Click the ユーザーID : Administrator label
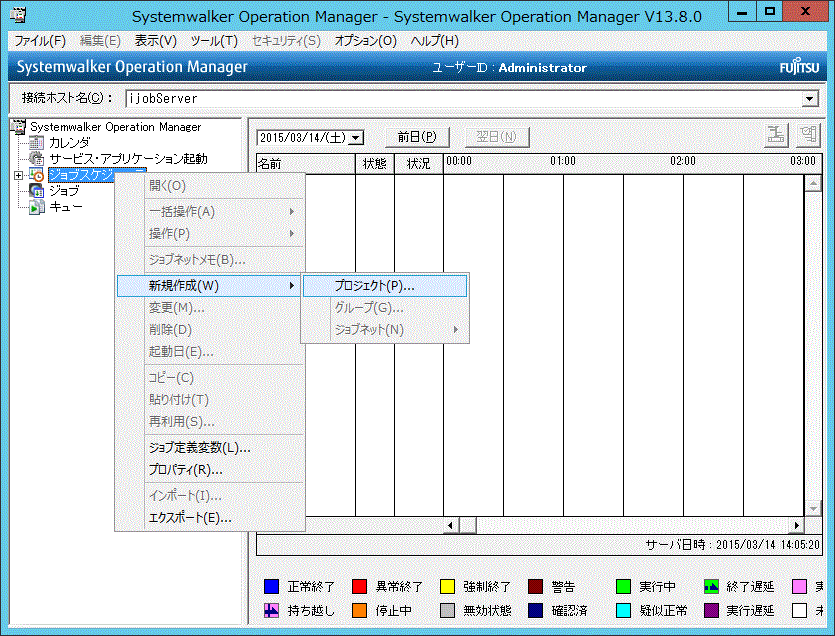Image resolution: width=835 pixels, height=636 pixels. tap(509, 68)
